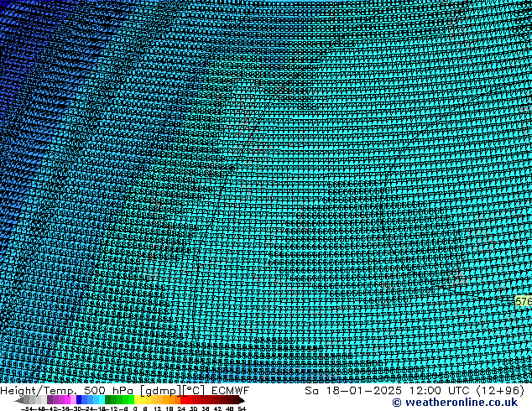Viewport: 532px width, 411px height.
Task: Click the dark blue -30°C legend swatch
Action: (x=79, y=400)
